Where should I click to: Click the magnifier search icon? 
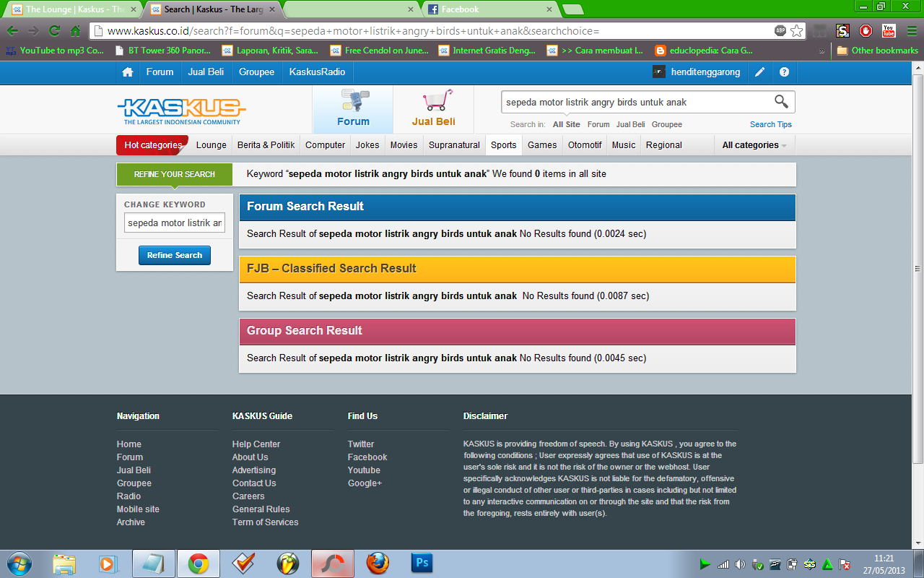tap(781, 102)
